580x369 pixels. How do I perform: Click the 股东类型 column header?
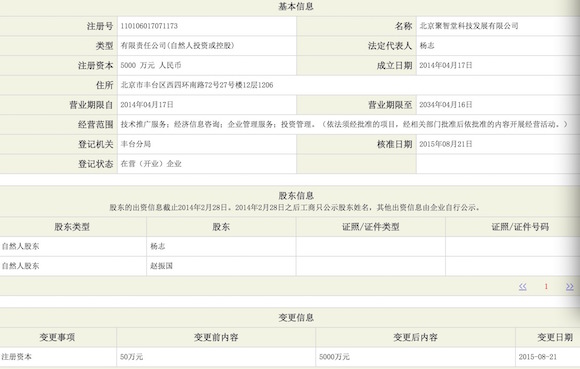pos(72,227)
